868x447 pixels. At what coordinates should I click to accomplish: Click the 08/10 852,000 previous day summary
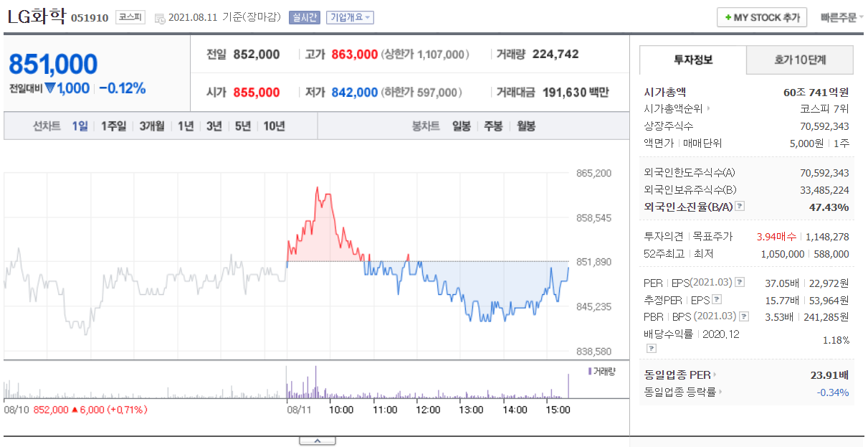[75, 410]
